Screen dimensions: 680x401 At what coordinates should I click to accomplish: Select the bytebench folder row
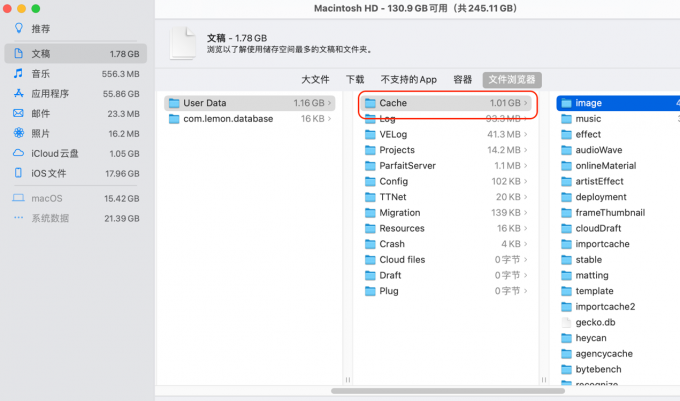point(618,369)
